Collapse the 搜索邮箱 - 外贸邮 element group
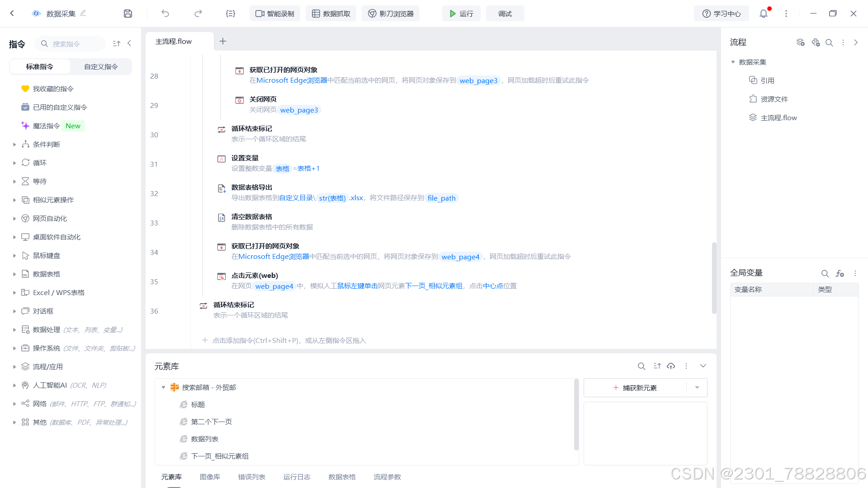The width and height of the screenshot is (868, 488). (x=164, y=388)
